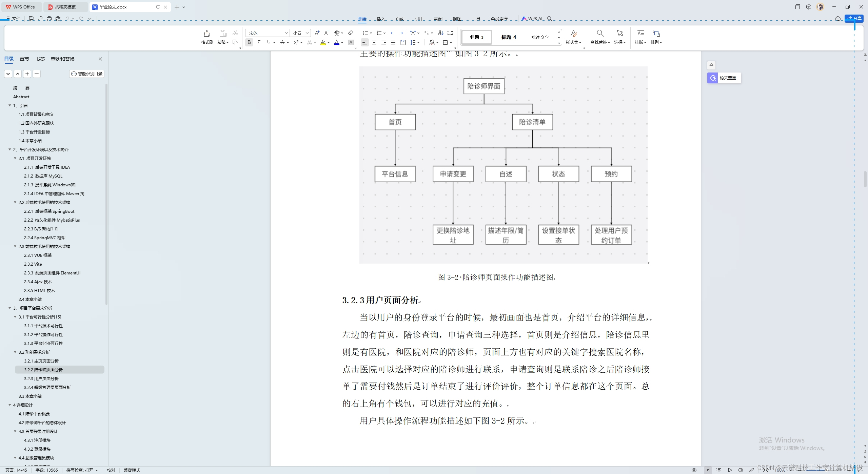Click the clear formatting eraser icon
Image resolution: width=868 pixels, height=474 pixels.
[351, 33]
